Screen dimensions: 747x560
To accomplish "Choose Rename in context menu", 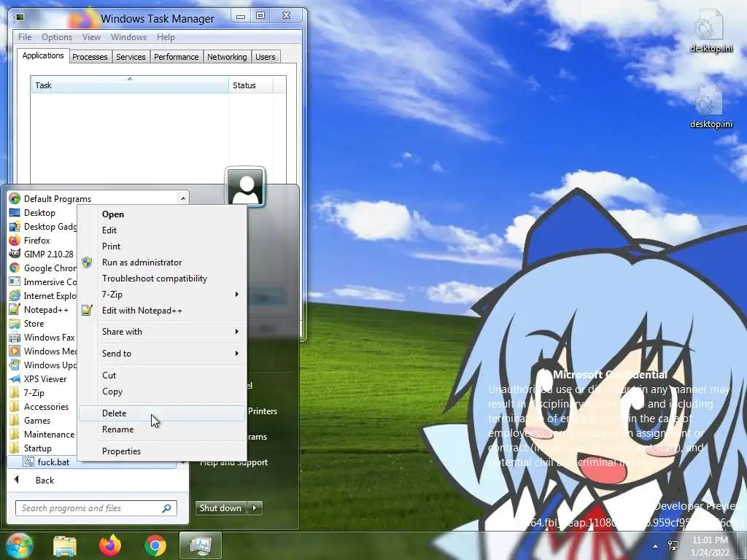I will point(162,429).
